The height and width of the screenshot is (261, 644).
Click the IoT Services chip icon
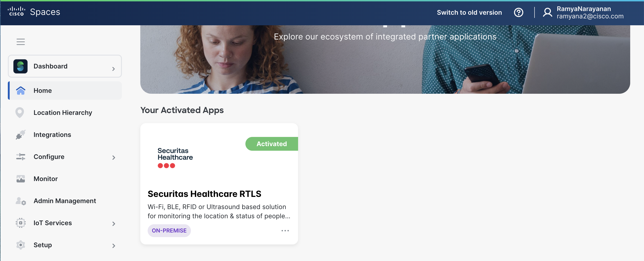pos(20,223)
